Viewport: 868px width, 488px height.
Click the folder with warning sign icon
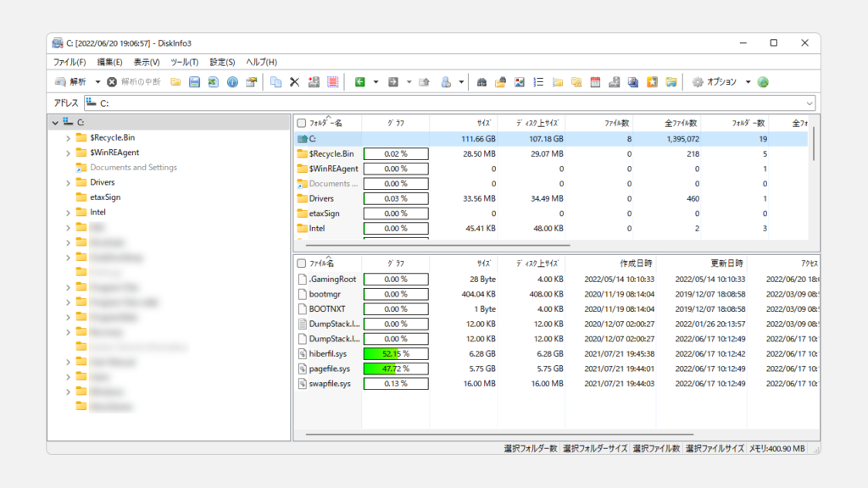point(576,82)
